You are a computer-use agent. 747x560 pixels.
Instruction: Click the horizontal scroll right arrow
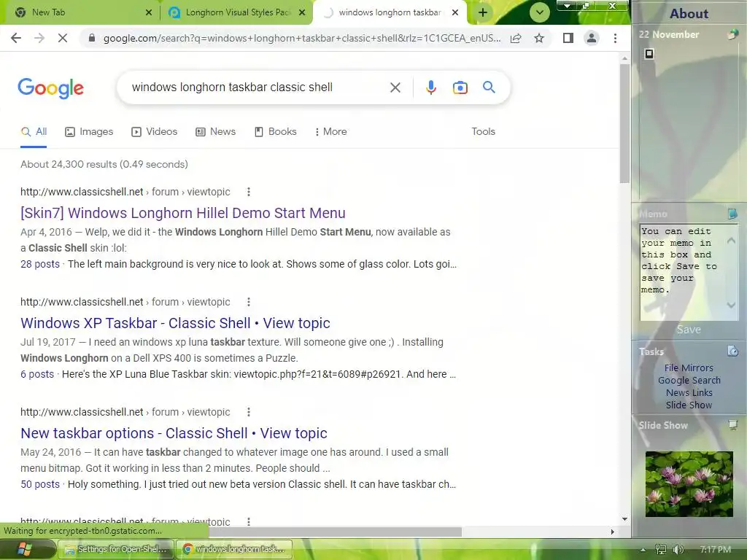click(x=612, y=532)
